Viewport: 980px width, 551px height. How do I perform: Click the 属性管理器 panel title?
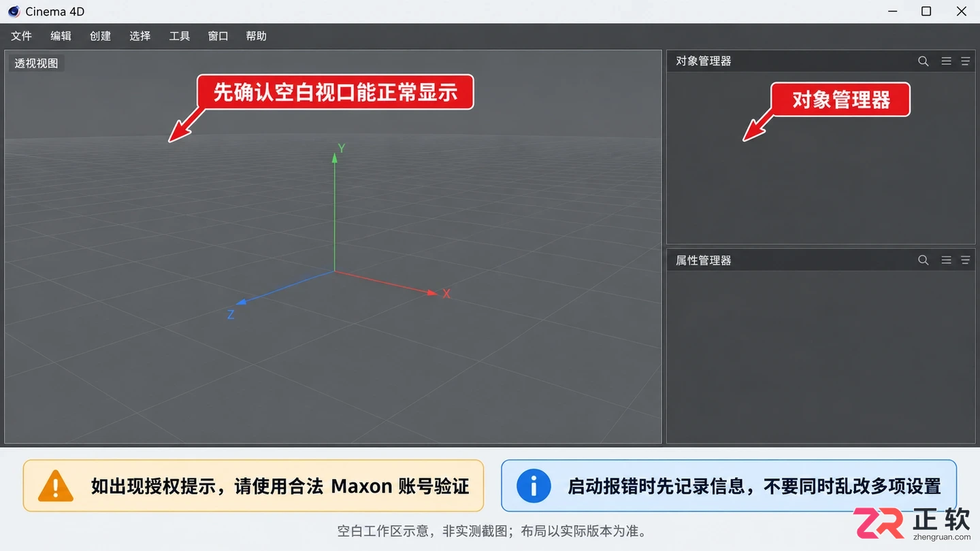[x=703, y=260]
